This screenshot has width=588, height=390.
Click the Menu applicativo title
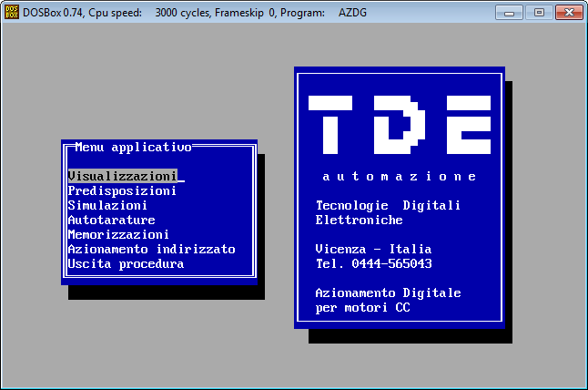point(133,146)
